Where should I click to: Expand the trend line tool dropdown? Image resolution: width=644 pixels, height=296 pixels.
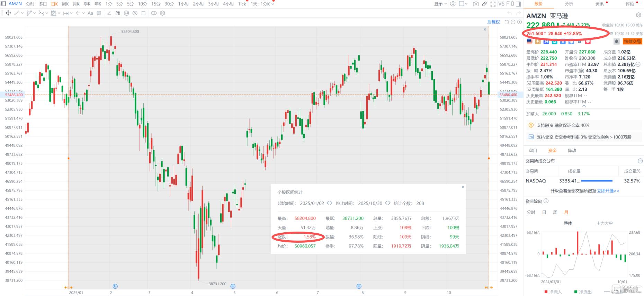23,13
